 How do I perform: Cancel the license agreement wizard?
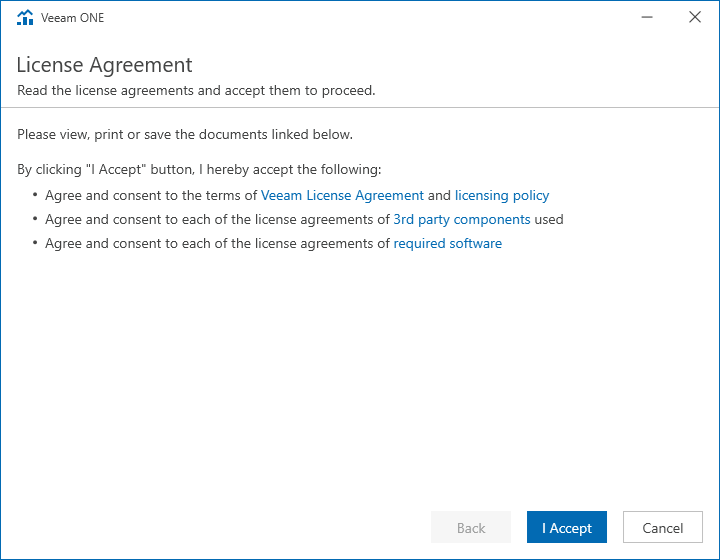(x=662, y=528)
